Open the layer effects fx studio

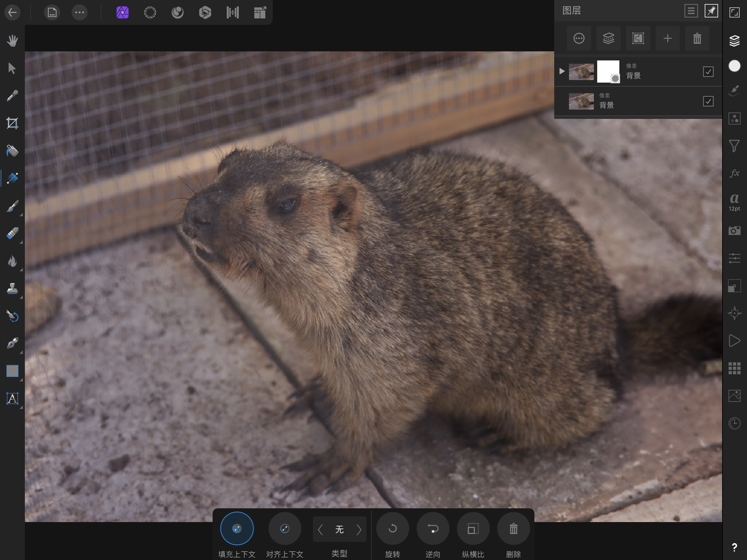pos(734,173)
